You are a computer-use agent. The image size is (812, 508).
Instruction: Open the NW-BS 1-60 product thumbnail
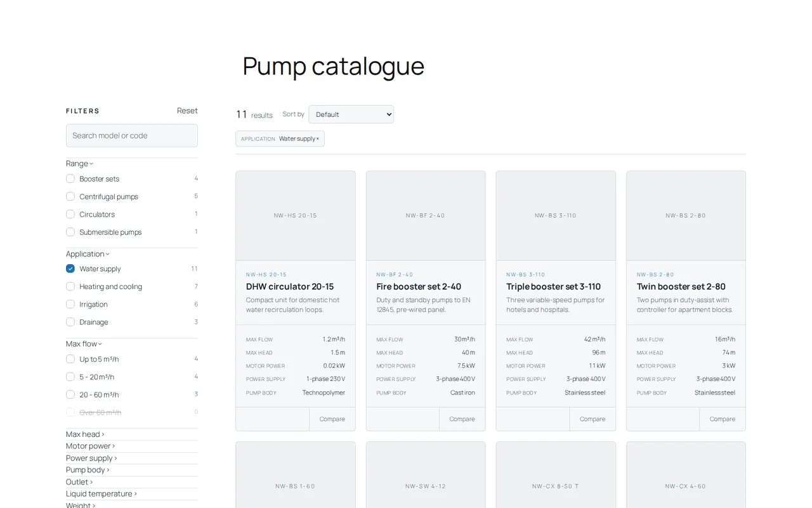pyautogui.click(x=296, y=475)
